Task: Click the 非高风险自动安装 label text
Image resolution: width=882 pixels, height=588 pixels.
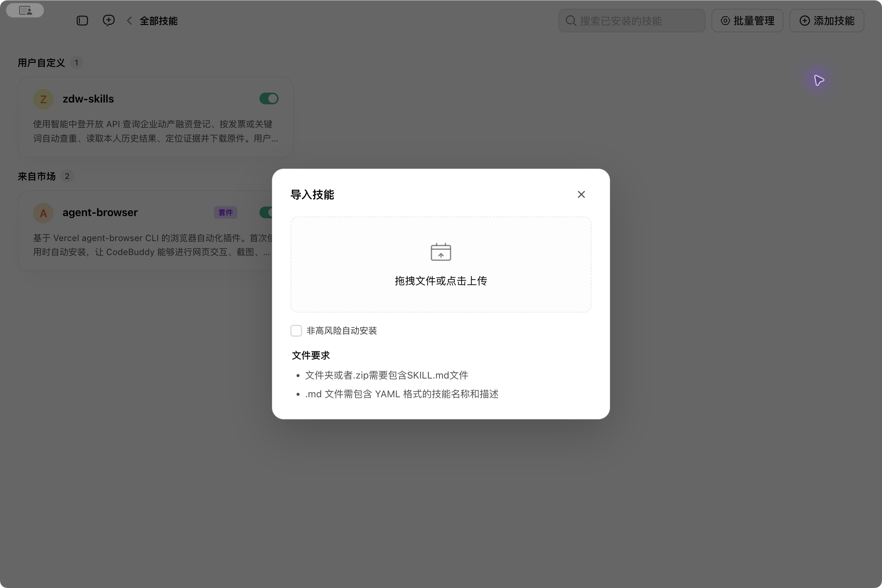Action: (x=342, y=330)
